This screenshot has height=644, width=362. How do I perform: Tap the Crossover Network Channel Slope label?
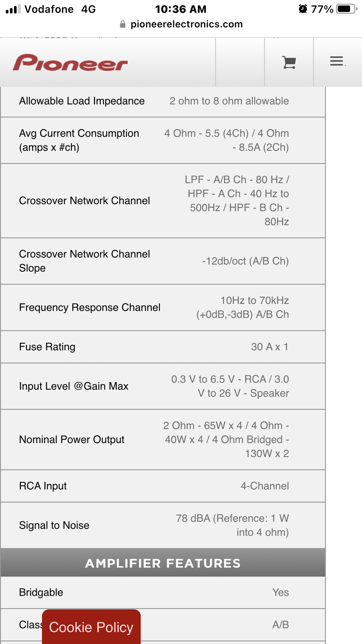84,261
